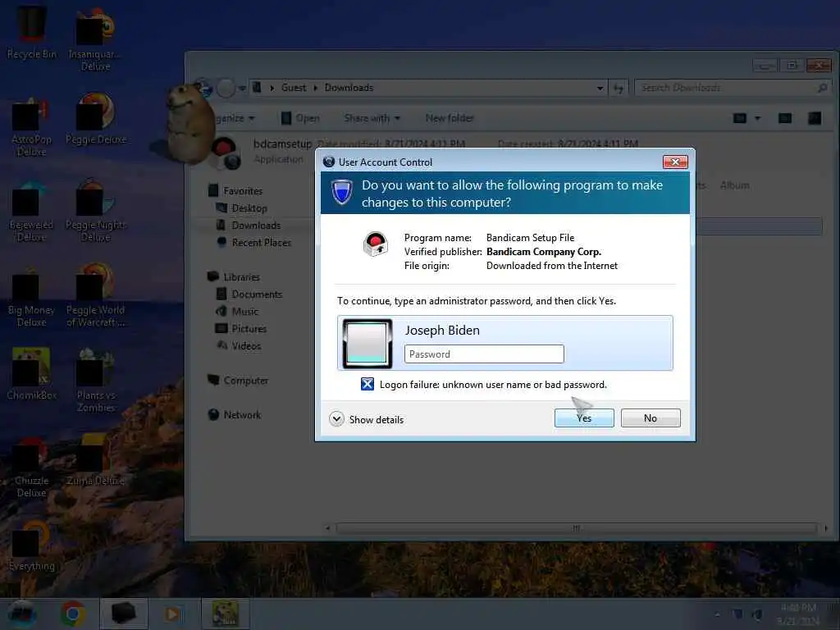Select Downloads in Explorer navigation pane

(256, 225)
